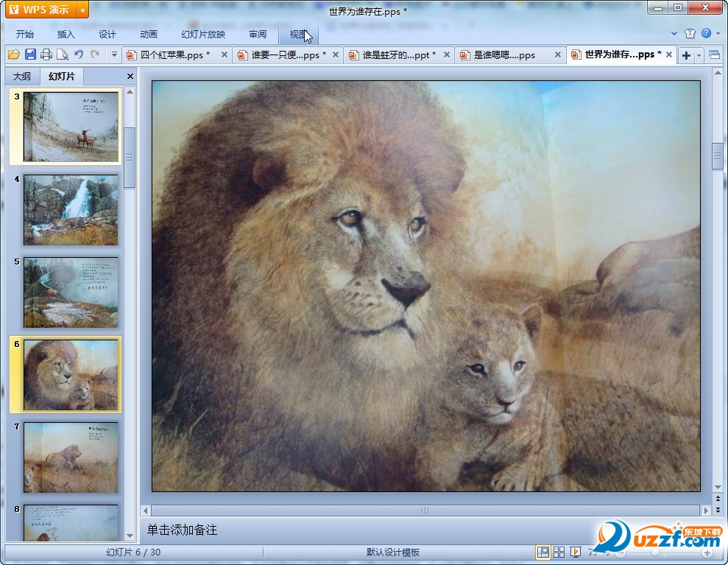
Task: Close the 世界为谁存...pps document tab
Action: click(x=669, y=55)
